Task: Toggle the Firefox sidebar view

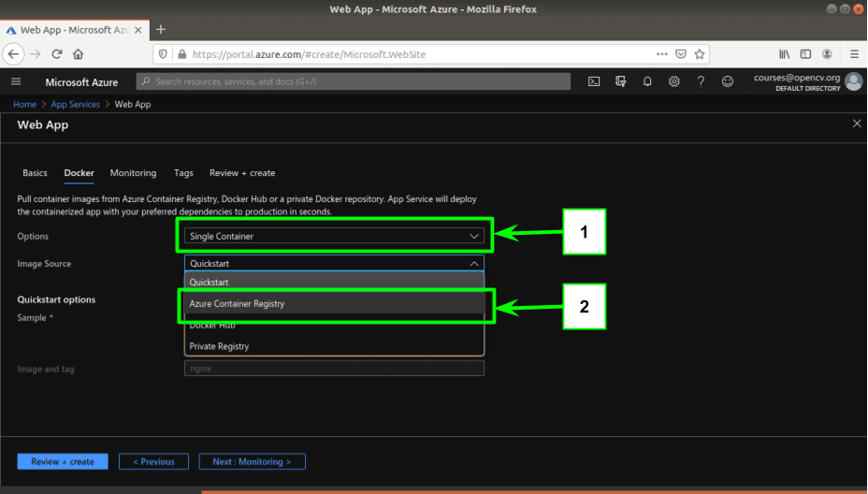Action: click(805, 54)
